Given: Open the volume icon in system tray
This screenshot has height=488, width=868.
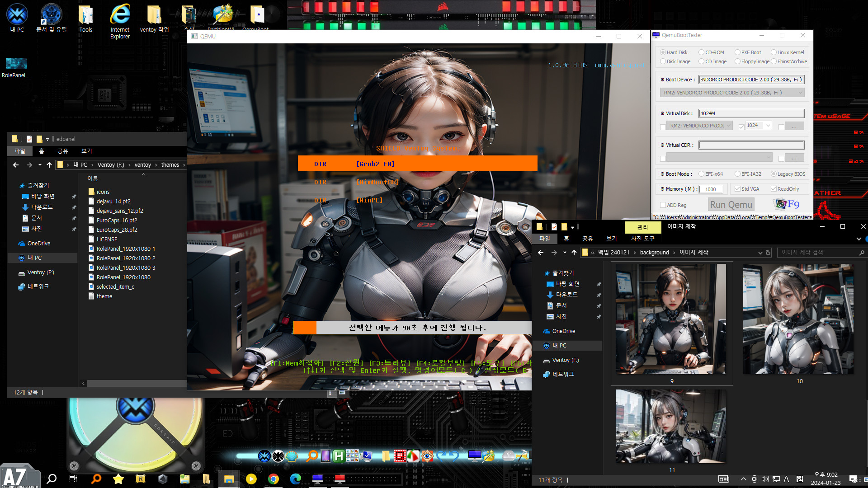Looking at the screenshot, I should coord(765,479).
